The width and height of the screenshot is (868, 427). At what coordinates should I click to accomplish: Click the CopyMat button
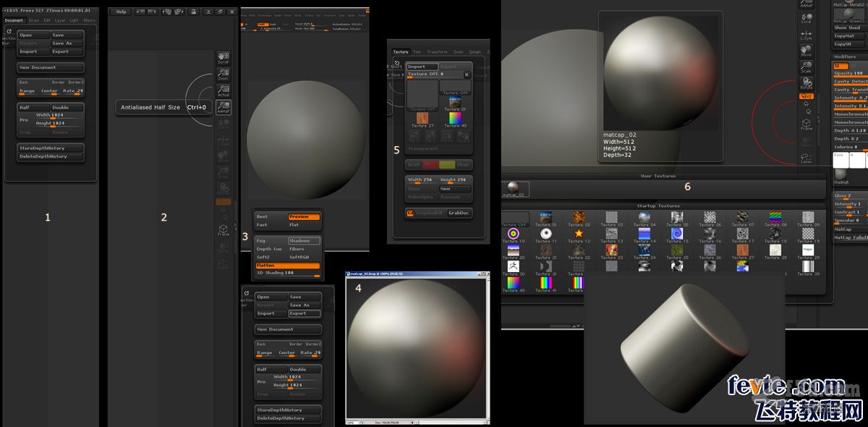point(850,35)
